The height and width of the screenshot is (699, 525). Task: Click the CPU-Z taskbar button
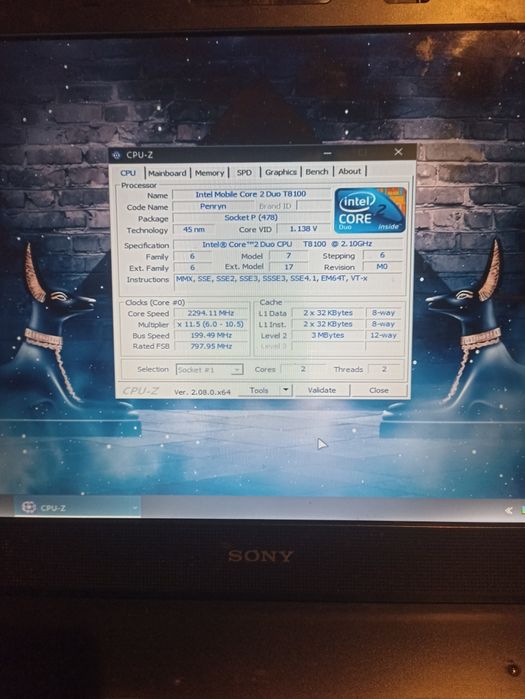click(x=78, y=508)
